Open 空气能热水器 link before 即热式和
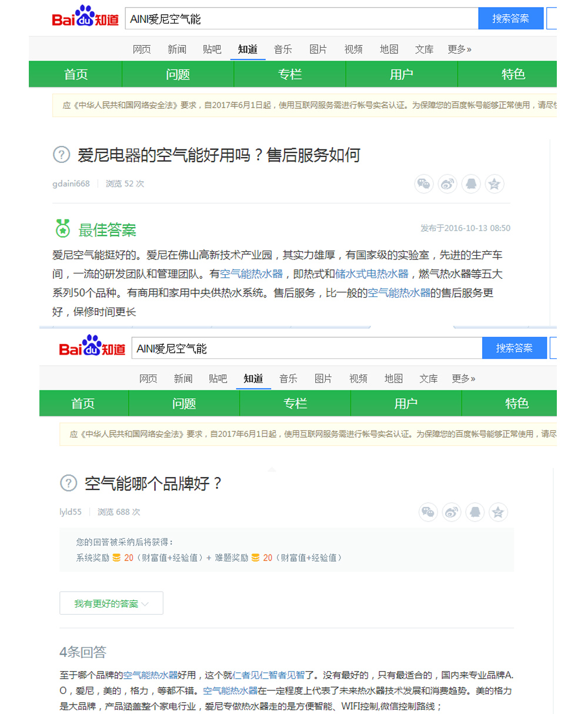This screenshot has width=588, height=714. (251, 273)
